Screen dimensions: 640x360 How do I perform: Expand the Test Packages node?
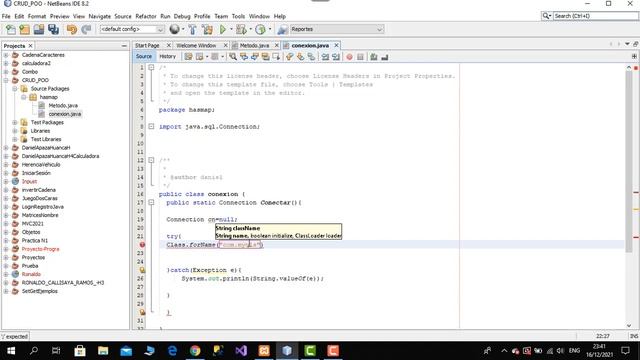[x=15, y=122]
